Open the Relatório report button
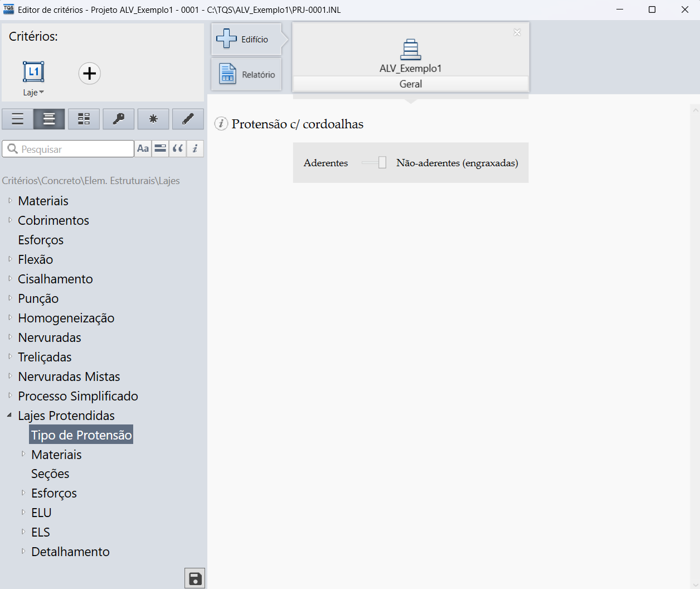Viewport: 700px width, 589px height. click(246, 74)
